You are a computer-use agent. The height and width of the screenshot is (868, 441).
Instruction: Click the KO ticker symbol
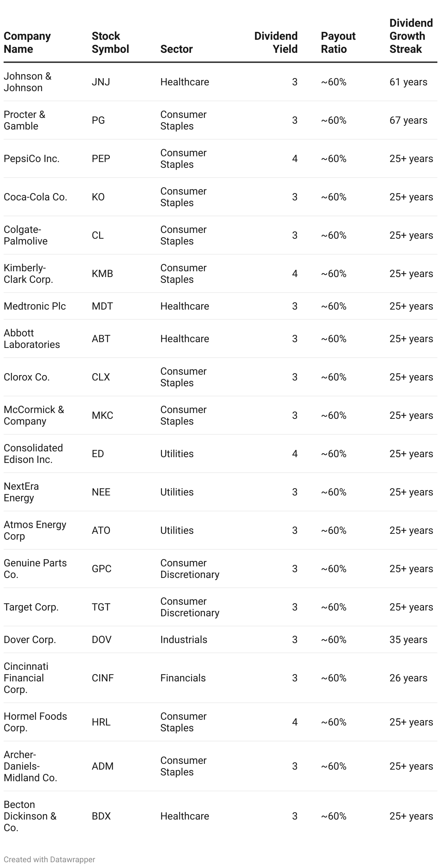click(x=98, y=197)
